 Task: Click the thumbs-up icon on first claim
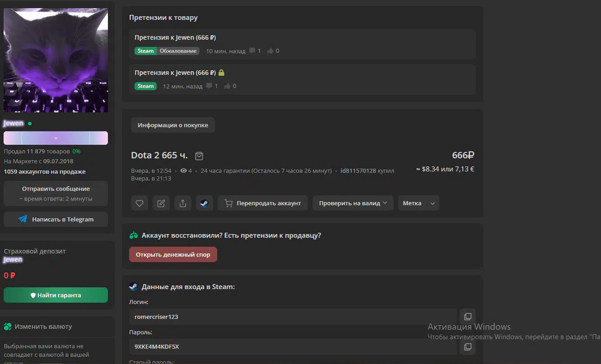[x=270, y=51]
